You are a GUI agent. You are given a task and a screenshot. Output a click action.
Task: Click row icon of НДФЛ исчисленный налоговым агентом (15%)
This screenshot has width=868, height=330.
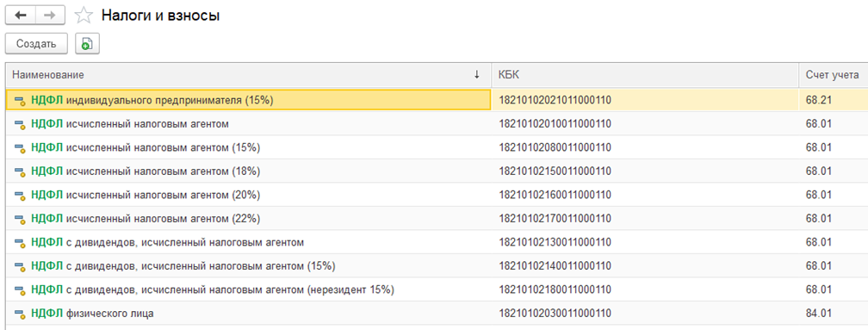pyautogui.click(x=20, y=148)
